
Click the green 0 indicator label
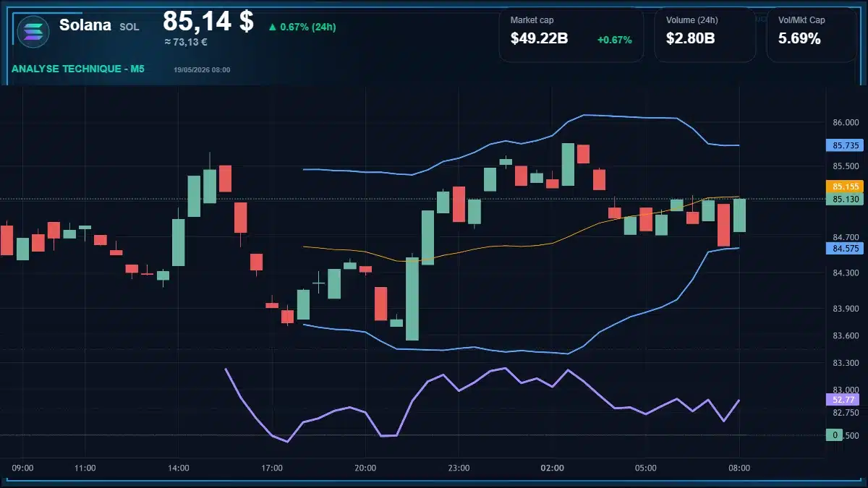point(835,435)
